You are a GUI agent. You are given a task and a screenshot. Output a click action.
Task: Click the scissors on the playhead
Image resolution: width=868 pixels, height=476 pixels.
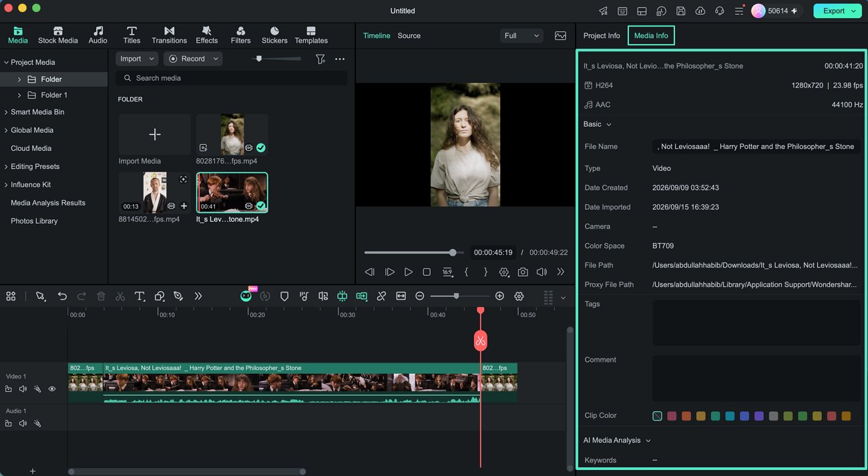click(480, 341)
